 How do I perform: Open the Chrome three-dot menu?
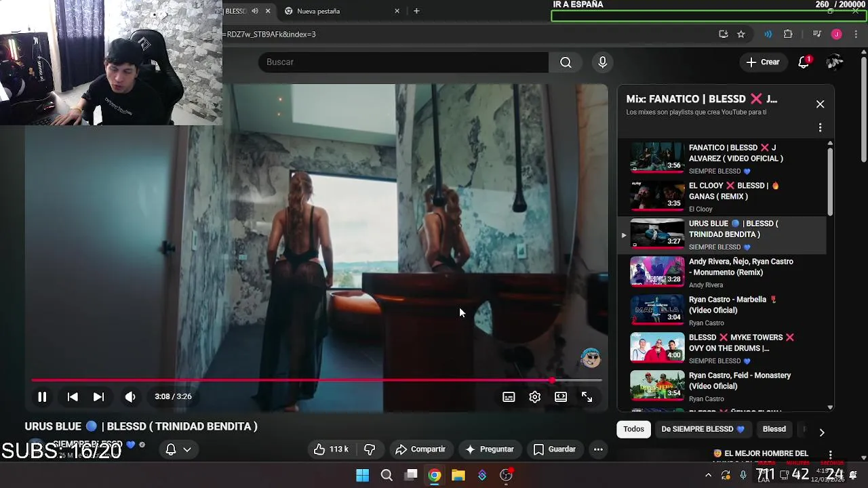point(855,35)
